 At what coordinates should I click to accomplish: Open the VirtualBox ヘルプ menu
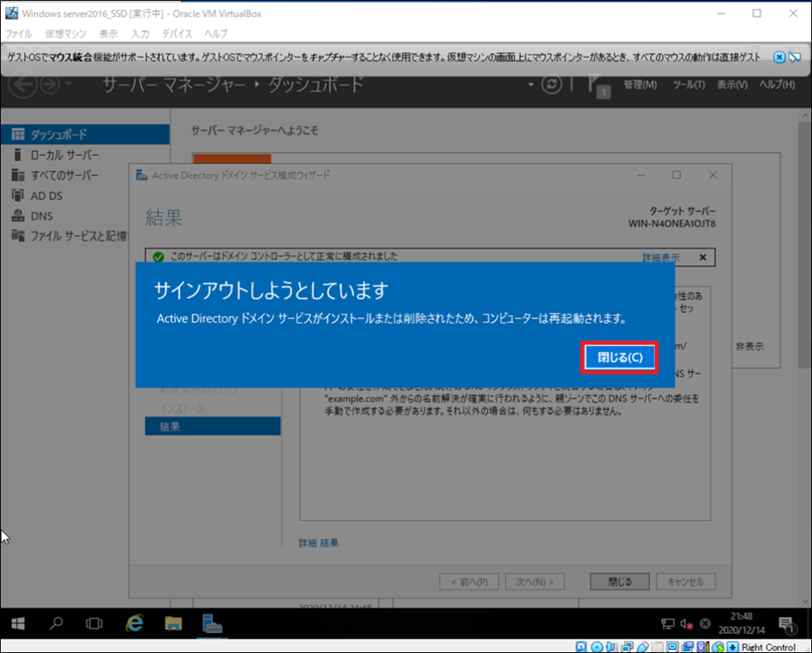[216, 33]
